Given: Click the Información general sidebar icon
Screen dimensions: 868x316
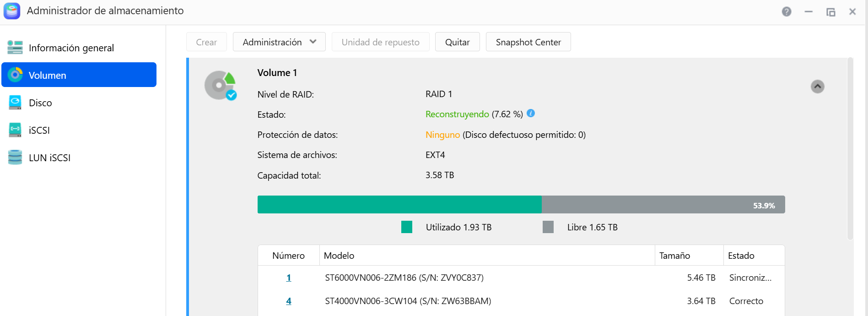Looking at the screenshot, I should pos(15,48).
